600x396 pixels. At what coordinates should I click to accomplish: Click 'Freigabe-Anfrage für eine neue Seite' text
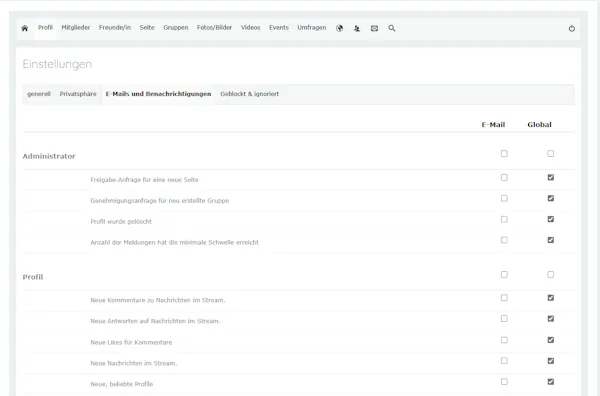click(144, 180)
